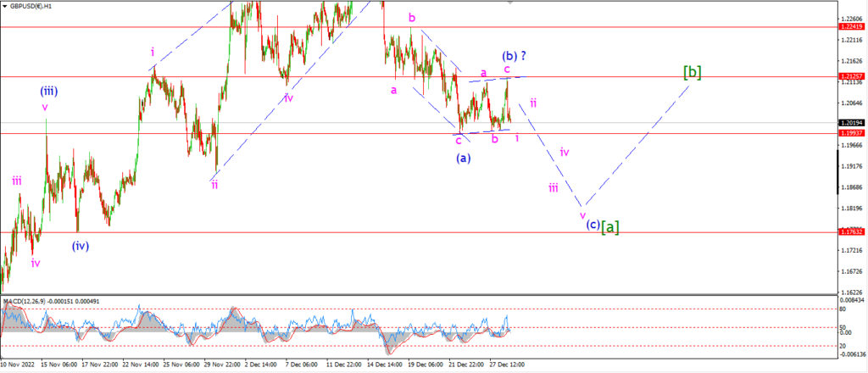
Task: Click the green [a] wave label
Action: coord(610,227)
